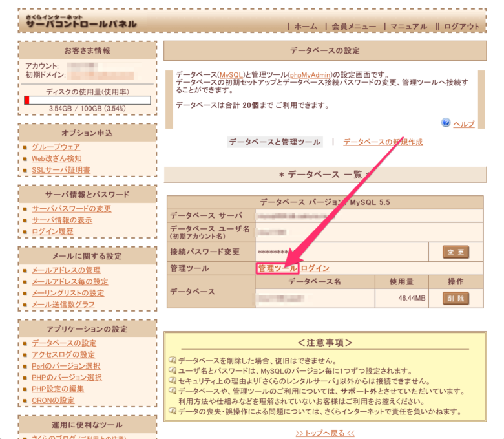Click the ＊ データベース 一覧 ＊ heading

(325, 175)
